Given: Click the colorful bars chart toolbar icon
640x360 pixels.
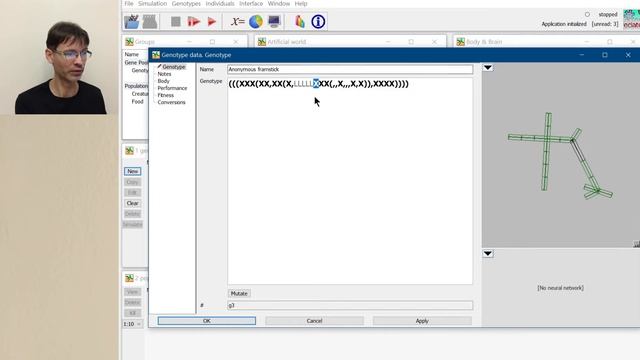Looking at the screenshot, I should coord(300,21).
